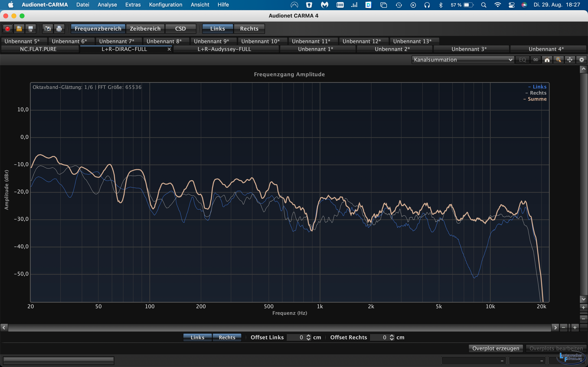This screenshot has height=367, width=588.
Task: Open a file via the folder icon
Action: coord(19,29)
